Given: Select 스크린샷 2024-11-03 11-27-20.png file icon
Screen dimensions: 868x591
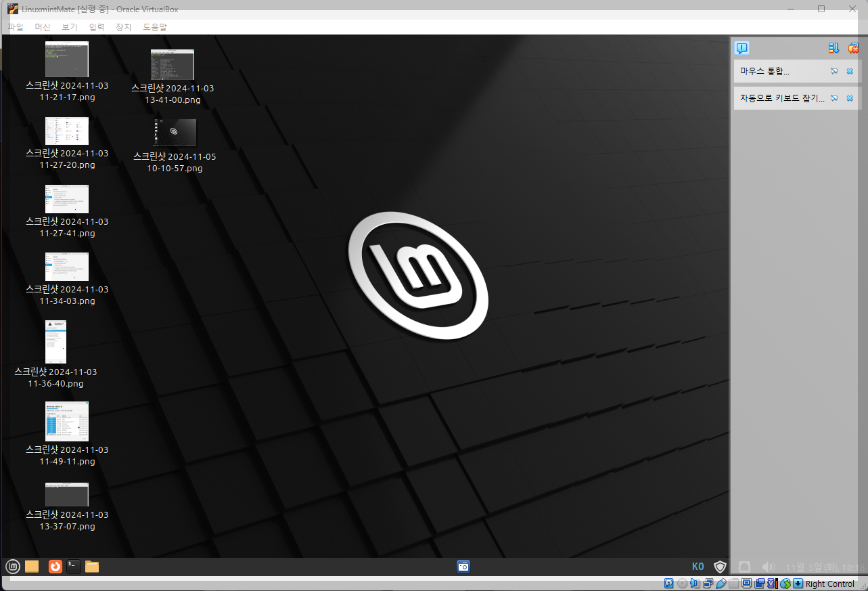Looking at the screenshot, I should [x=67, y=131].
